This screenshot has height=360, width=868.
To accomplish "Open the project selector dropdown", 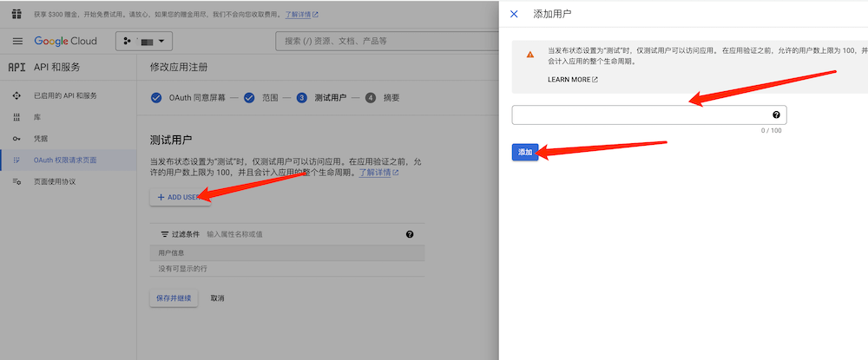I will [x=146, y=41].
